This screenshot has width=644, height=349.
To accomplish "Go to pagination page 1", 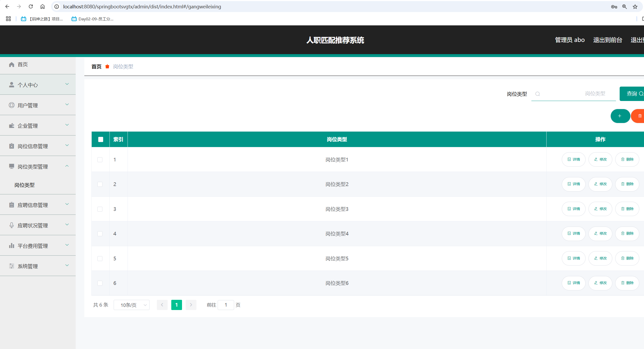I will click(177, 305).
